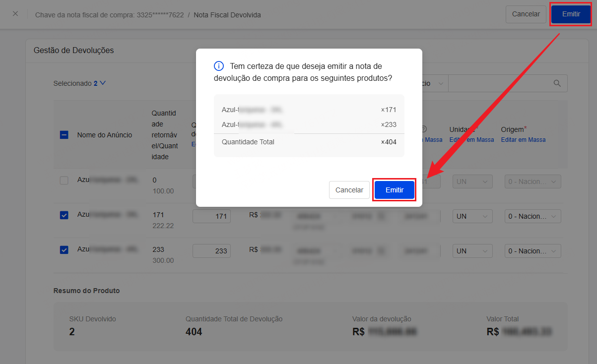Click Emitir in the confirmation dialog
597x364 pixels.
(395, 190)
